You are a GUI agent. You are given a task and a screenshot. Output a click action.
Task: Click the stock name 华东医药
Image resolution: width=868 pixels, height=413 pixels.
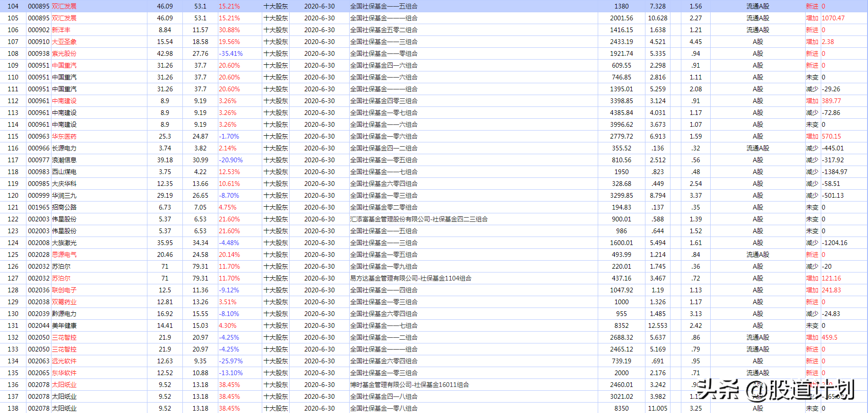64,136
